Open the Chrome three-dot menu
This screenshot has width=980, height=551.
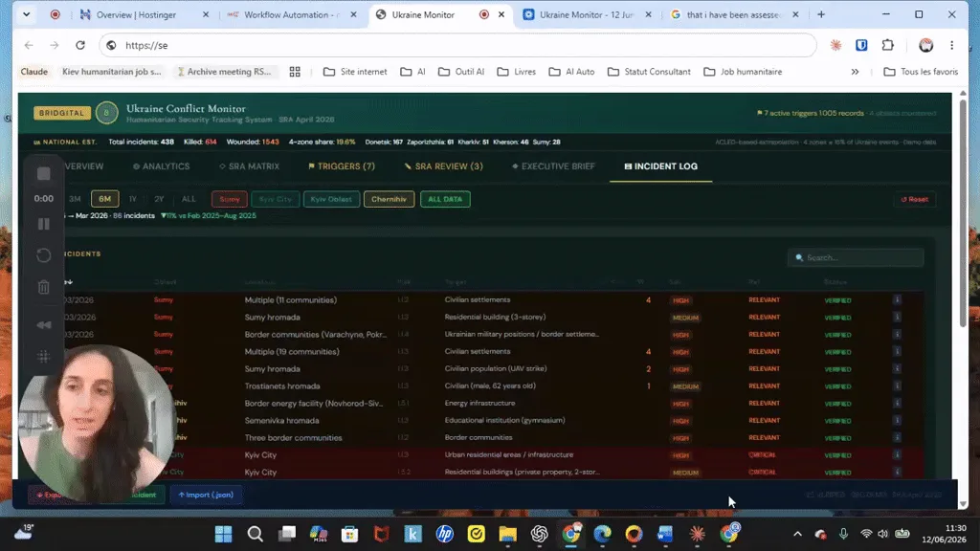(952, 45)
